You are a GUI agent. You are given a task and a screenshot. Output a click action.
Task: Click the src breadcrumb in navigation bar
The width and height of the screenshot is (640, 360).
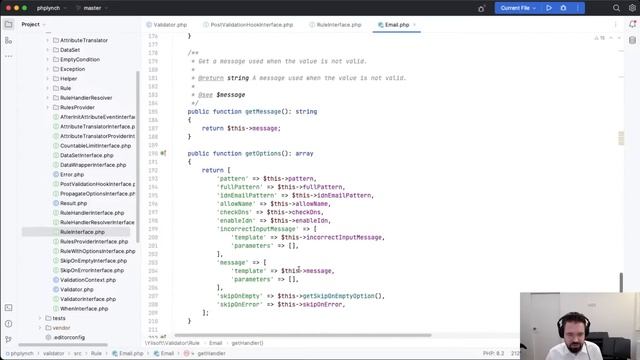(78, 353)
